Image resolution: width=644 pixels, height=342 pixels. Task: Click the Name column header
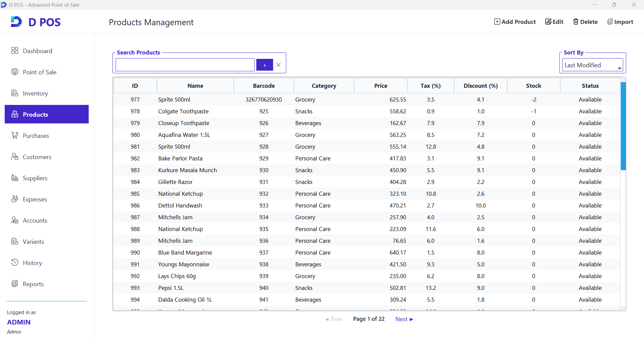(x=196, y=86)
